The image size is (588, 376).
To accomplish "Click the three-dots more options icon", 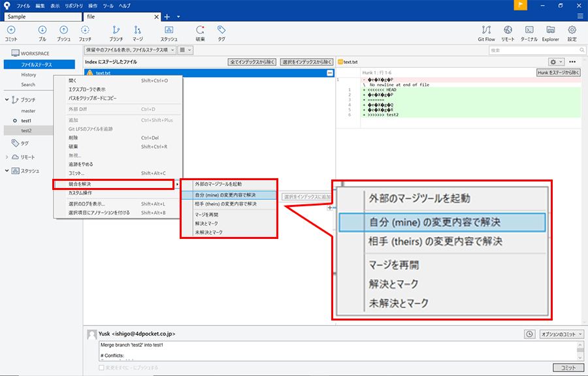I will pyautogui.click(x=572, y=62).
